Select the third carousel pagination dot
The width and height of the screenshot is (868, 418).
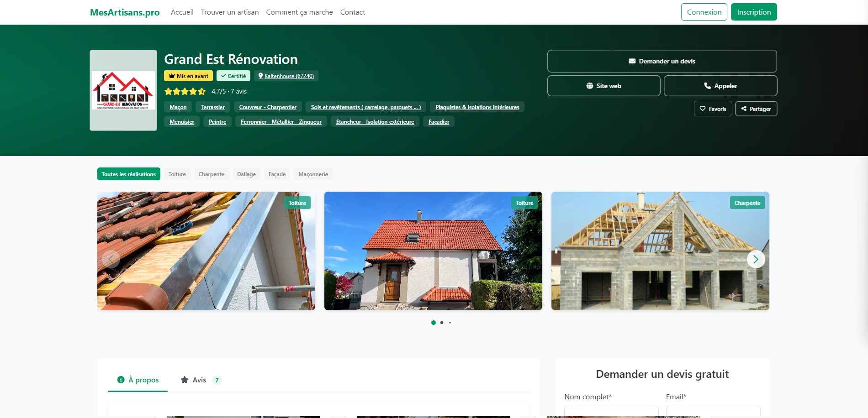pos(450,323)
